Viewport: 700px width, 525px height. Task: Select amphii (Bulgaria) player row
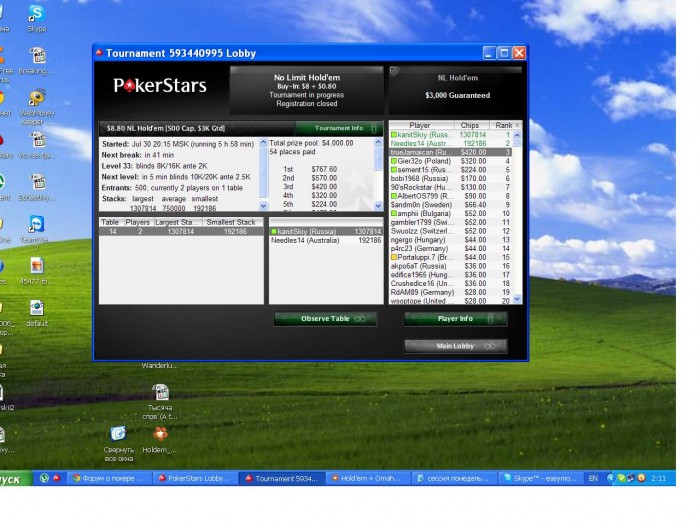click(450, 213)
